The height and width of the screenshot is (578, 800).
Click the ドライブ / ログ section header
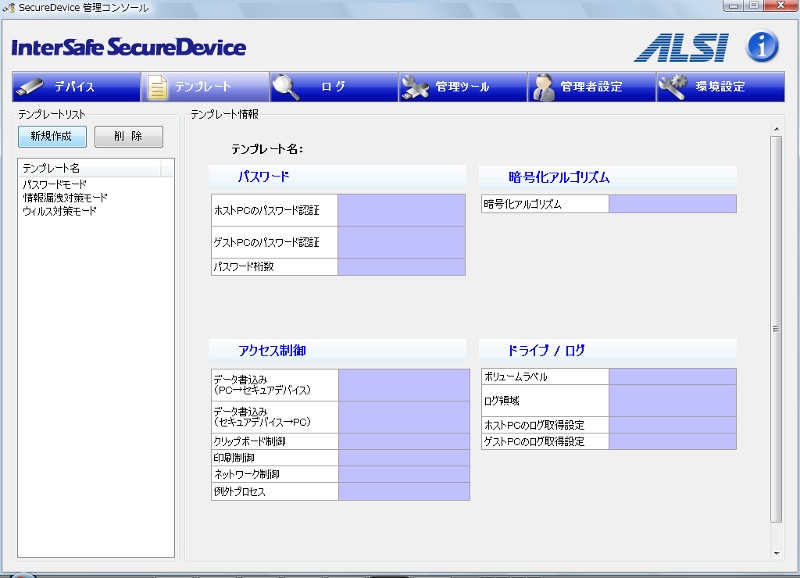tap(608, 350)
